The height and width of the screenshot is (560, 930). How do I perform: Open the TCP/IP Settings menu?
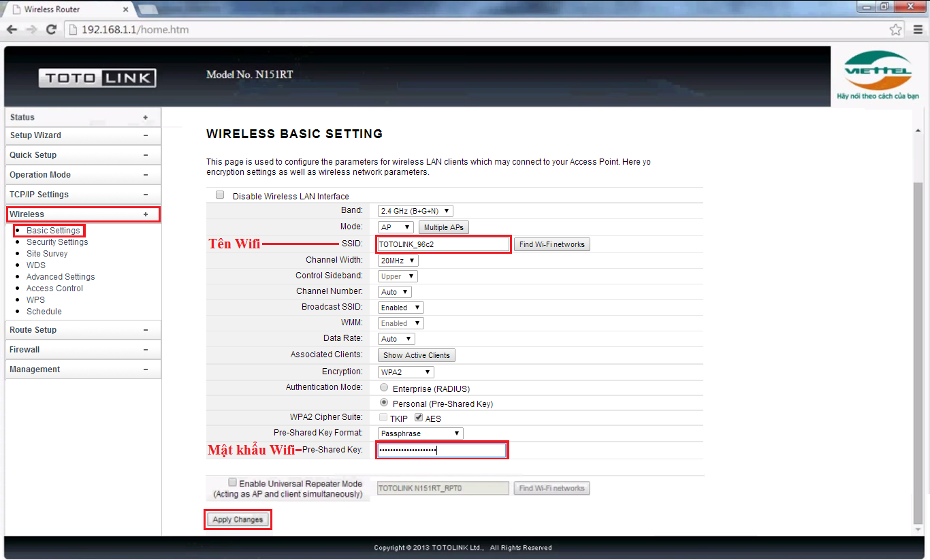[83, 195]
